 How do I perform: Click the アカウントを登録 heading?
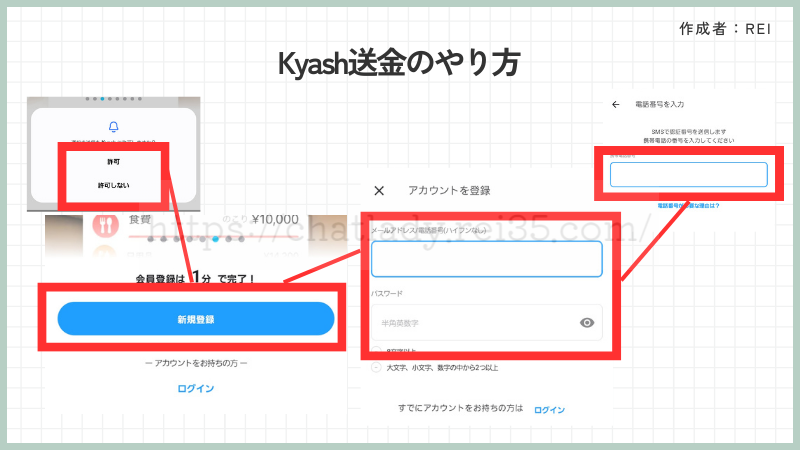point(449,190)
